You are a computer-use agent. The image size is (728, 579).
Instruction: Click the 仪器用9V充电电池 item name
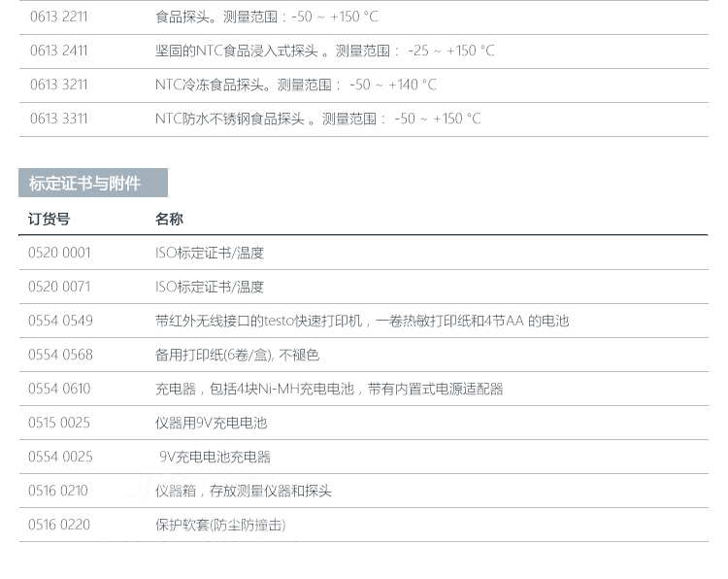point(211,423)
